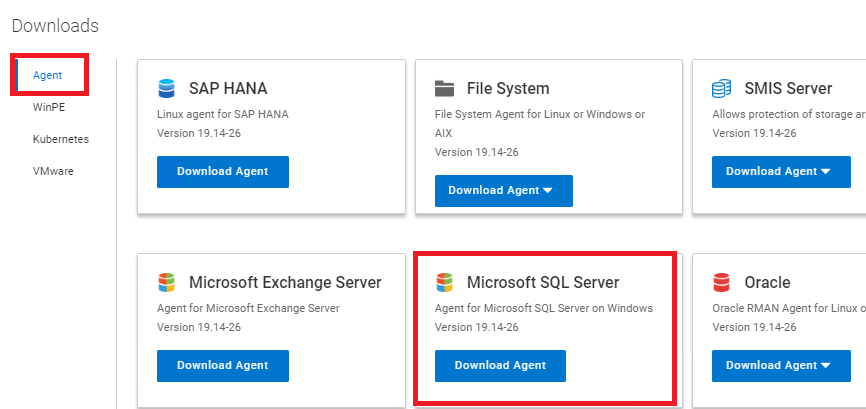Viewport: 866px width, 409px height.
Task: Download the Microsoft SQL Server agent
Action: tap(500, 365)
